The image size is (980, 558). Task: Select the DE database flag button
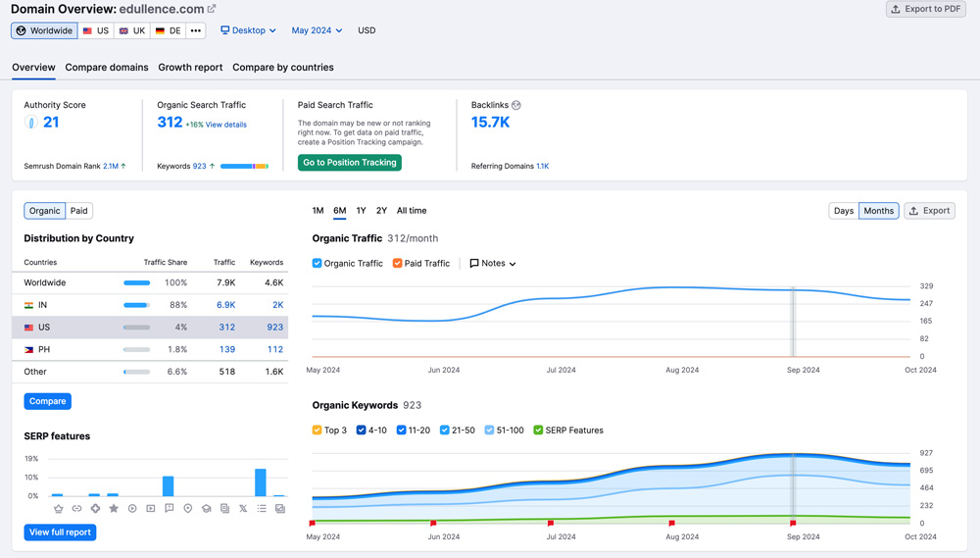tap(169, 30)
